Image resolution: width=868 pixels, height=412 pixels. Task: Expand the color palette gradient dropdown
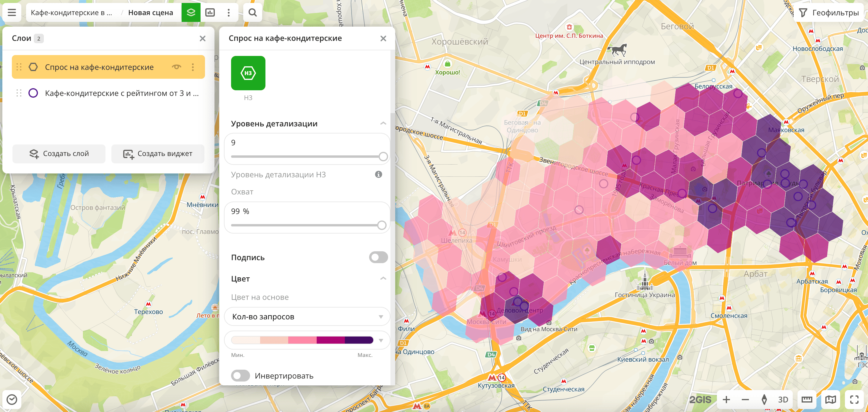381,340
